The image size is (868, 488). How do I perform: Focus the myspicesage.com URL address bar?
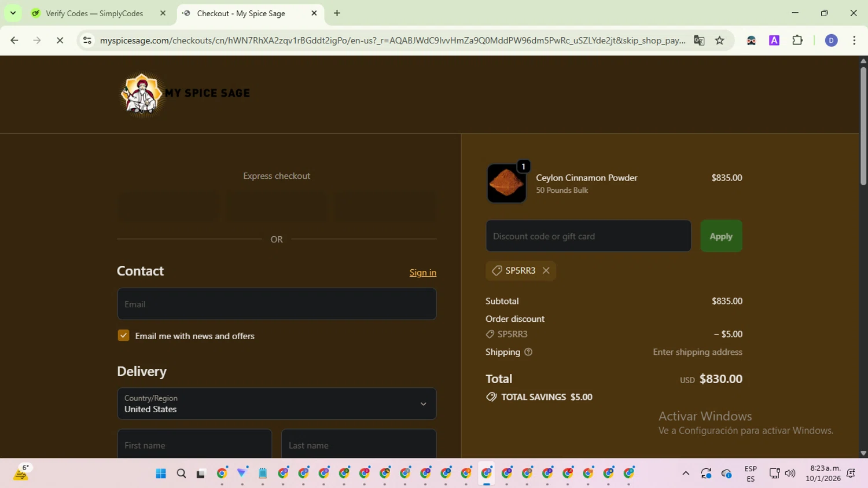click(x=392, y=40)
